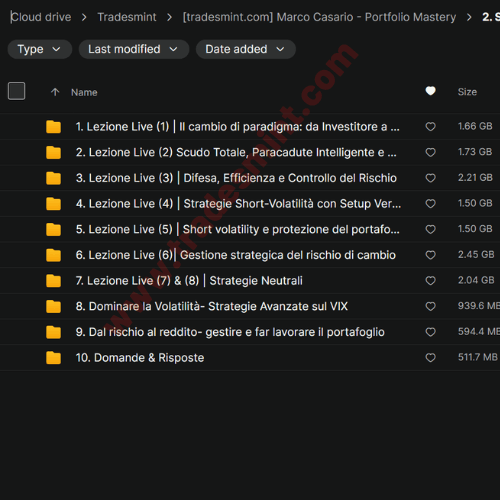
Task: Favorite the 2. Lezione Live (2) Scudo Totale folder
Action: [x=430, y=152]
